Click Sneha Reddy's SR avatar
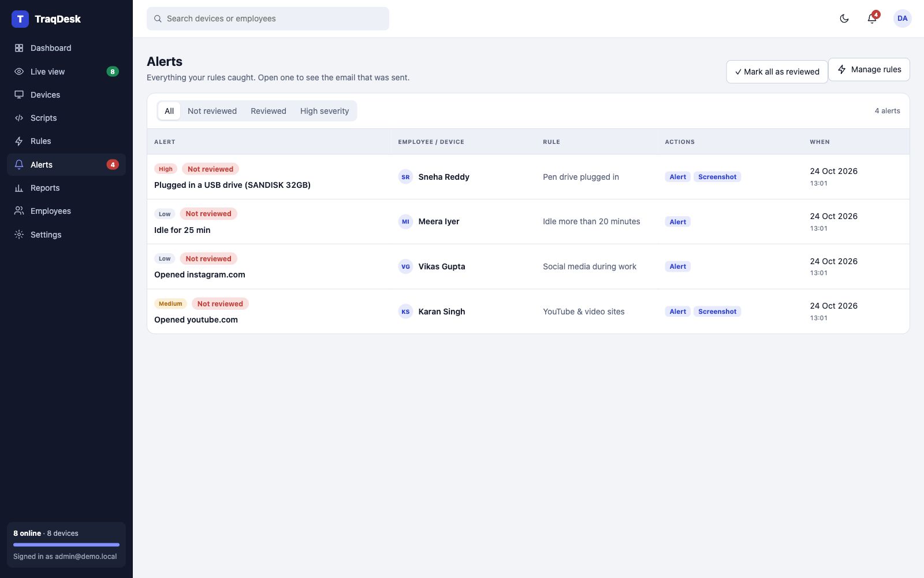Screen dimensions: 924x578 (405, 177)
